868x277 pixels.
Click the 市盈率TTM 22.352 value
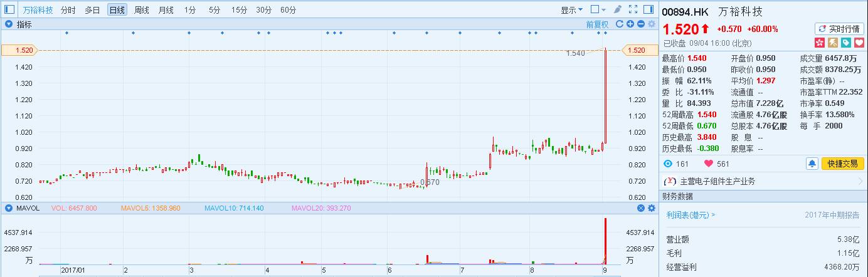pos(851,92)
